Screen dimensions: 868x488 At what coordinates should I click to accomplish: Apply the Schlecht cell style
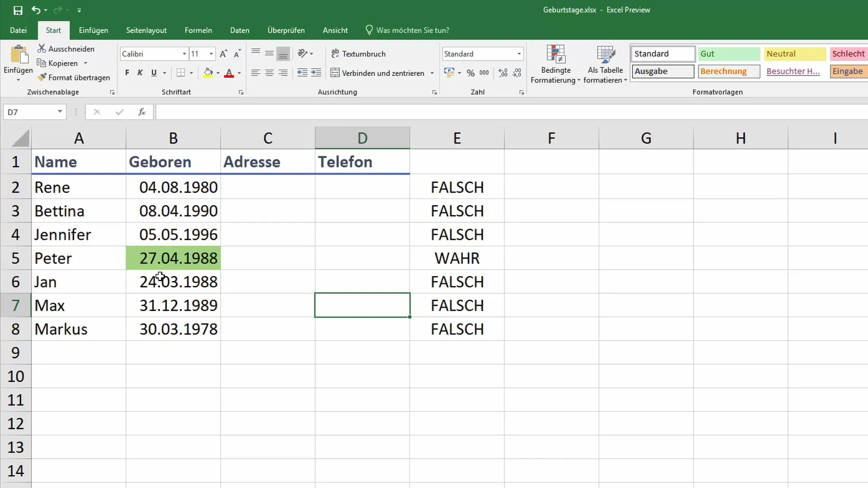[849, 54]
